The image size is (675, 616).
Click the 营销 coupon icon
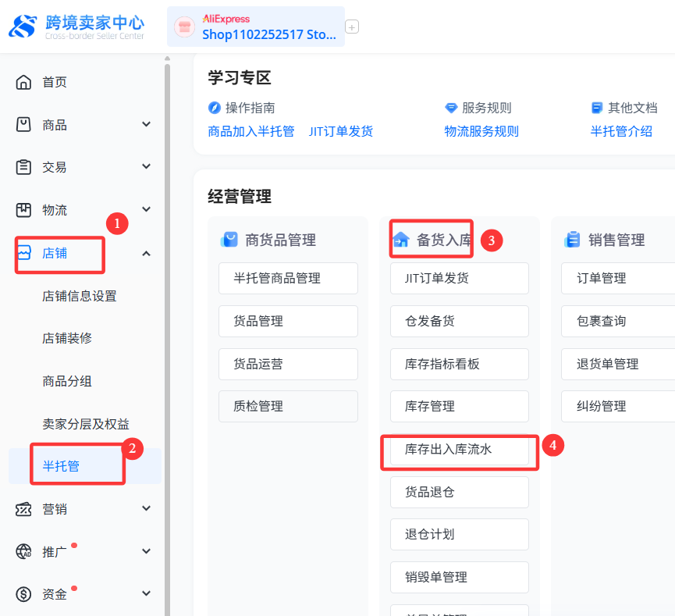[x=24, y=509]
